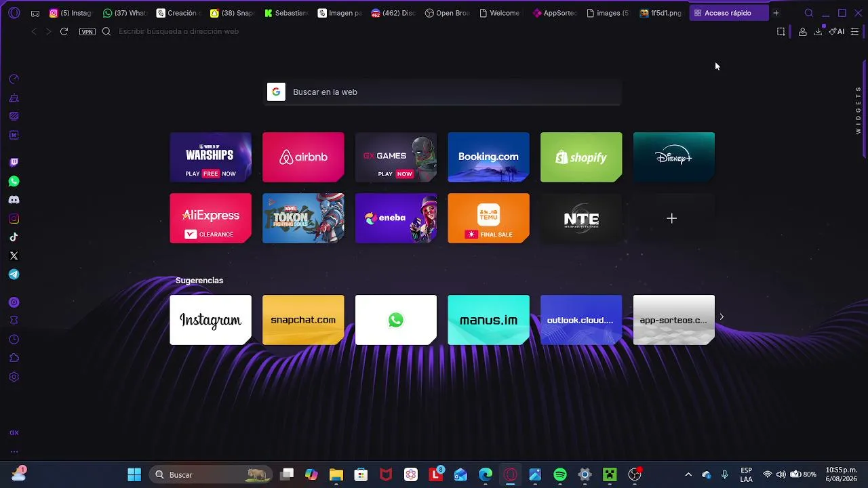868x488 pixels.
Task: Open the AliExpress Clearance tile
Action: tap(210, 218)
